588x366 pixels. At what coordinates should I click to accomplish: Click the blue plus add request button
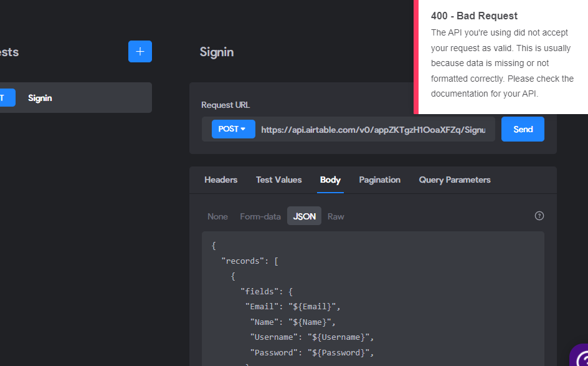click(x=140, y=51)
